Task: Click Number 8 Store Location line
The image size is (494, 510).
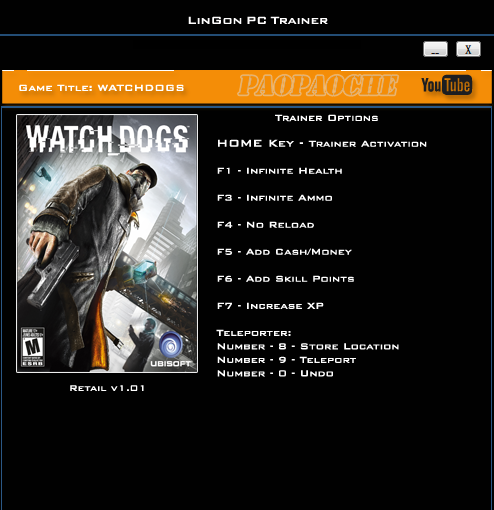Action: (x=308, y=347)
